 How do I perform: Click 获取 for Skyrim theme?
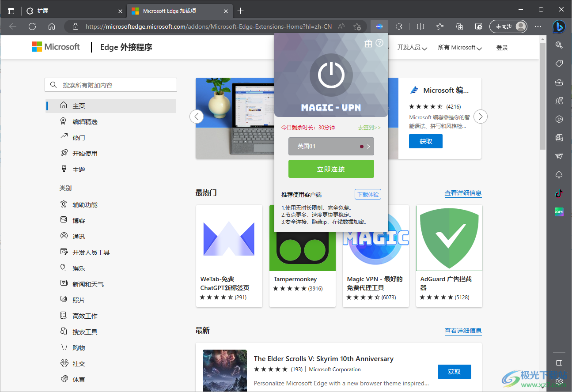tap(455, 372)
